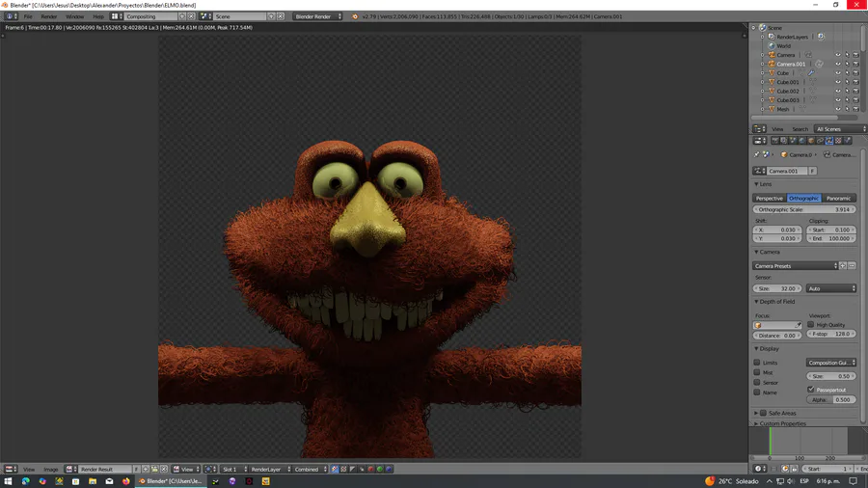868x488 pixels.
Task: Add a camera preset with plus button
Action: [x=843, y=265]
